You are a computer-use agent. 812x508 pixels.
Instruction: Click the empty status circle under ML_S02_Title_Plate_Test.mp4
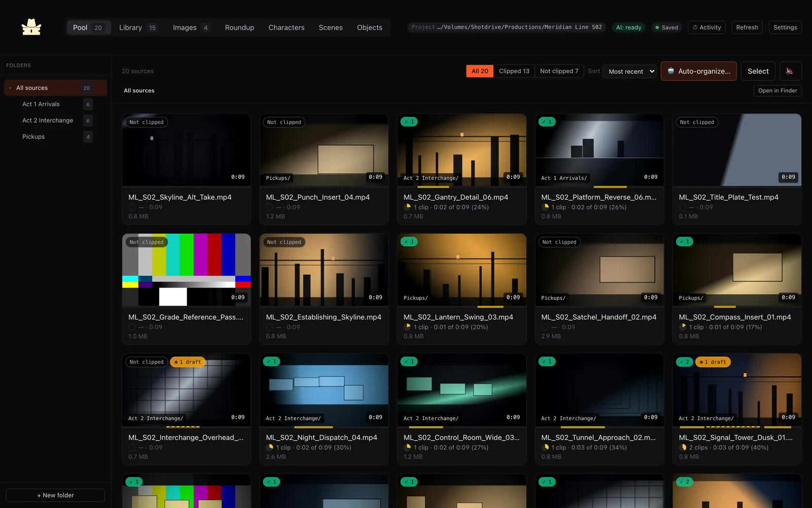pyautogui.click(x=683, y=207)
